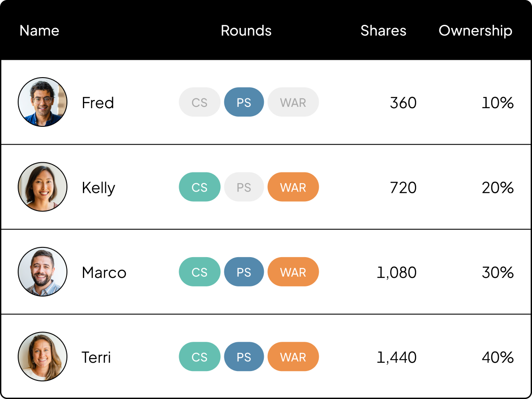The image size is (532, 399).
Task: Click the WAR badge for Marco
Action: 293,272
